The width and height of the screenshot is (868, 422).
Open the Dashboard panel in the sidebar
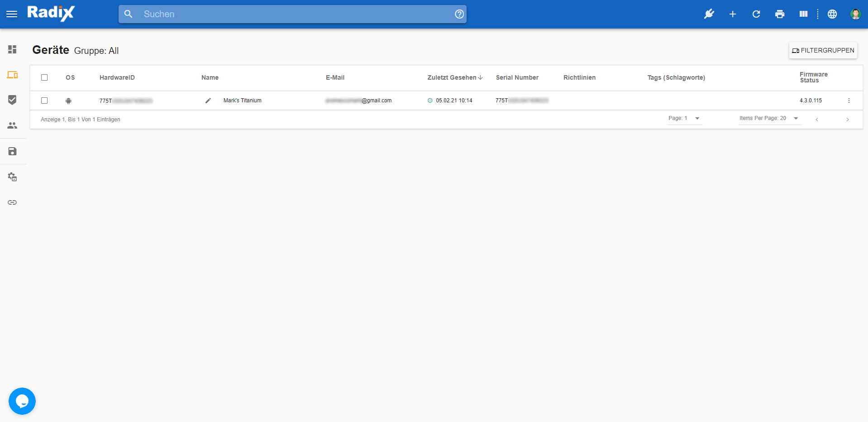point(12,50)
